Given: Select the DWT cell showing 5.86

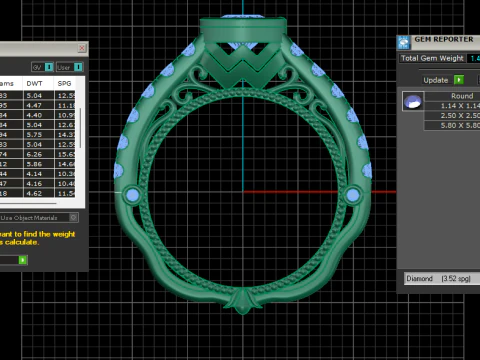Looking at the screenshot, I should (38, 164).
